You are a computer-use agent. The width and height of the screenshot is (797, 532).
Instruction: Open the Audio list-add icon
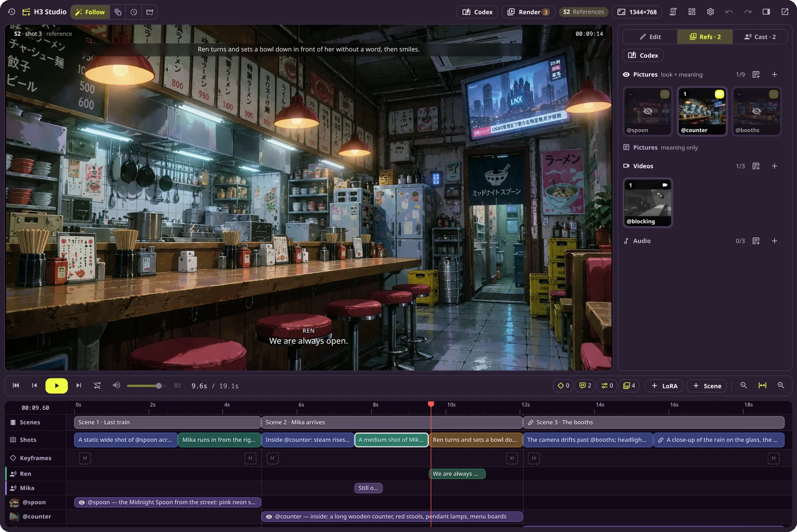(756, 241)
